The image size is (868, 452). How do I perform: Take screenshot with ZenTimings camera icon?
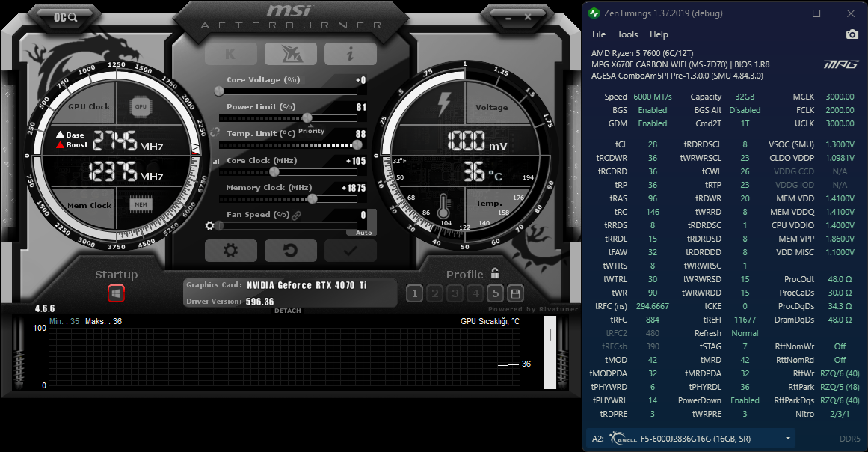(852, 34)
